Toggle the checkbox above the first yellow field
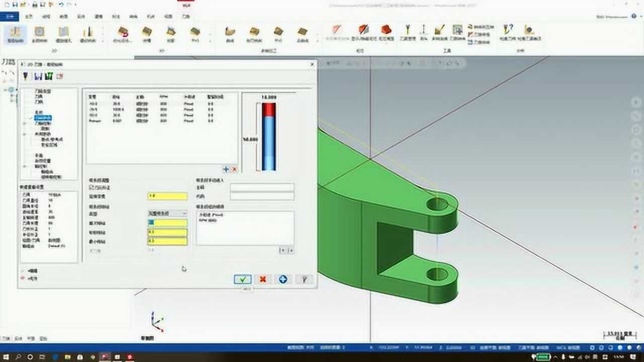The width and height of the screenshot is (644, 362). pyautogui.click(x=91, y=188)
